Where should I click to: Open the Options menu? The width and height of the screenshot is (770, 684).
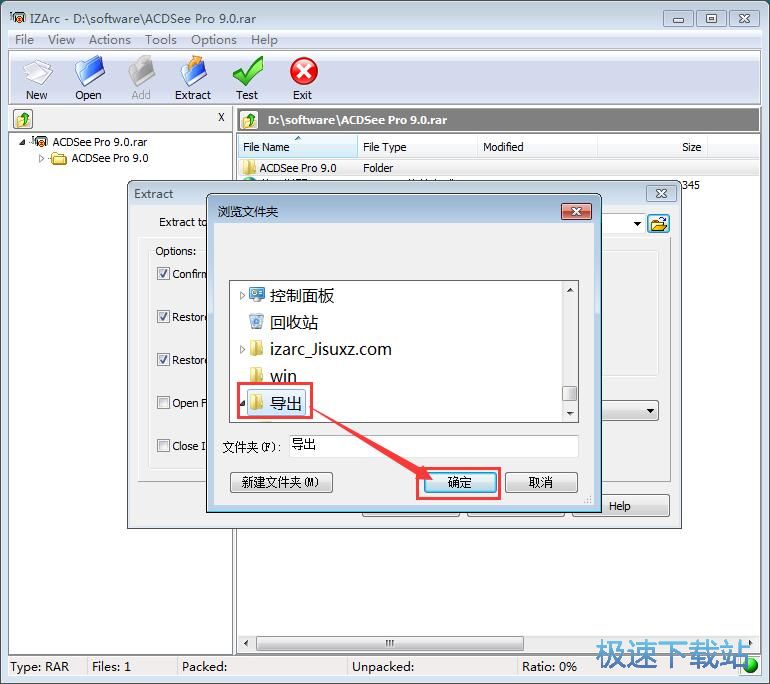[214, 40]
